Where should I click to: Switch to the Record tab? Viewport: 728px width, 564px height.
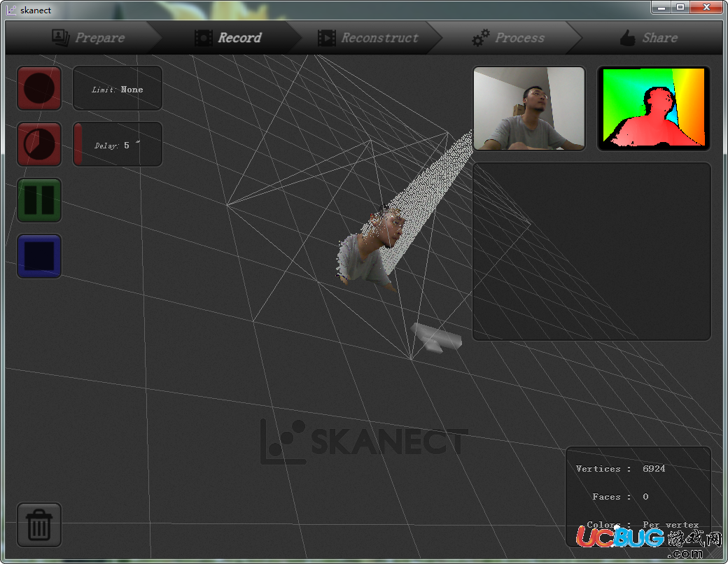(228, 38)
